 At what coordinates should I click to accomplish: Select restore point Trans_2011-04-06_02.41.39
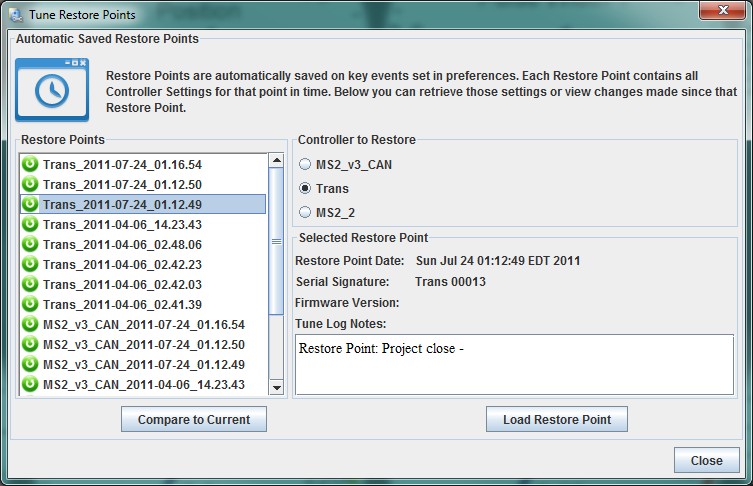[143, 304]
